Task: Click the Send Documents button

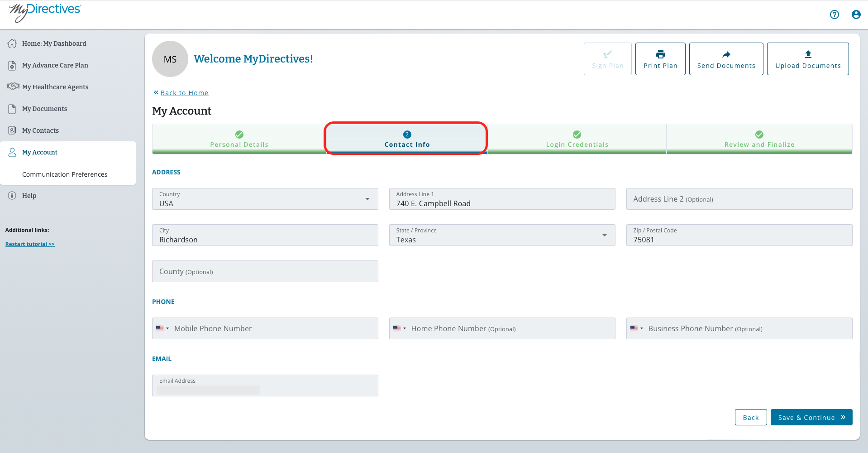Action: pyautogui.click(x=726, y=59)
